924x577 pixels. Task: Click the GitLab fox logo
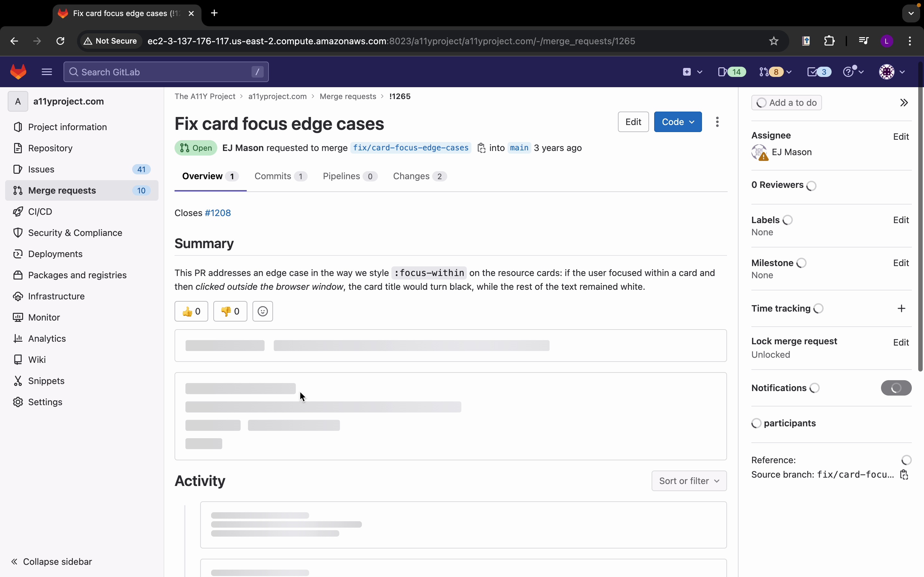[18, 72]
